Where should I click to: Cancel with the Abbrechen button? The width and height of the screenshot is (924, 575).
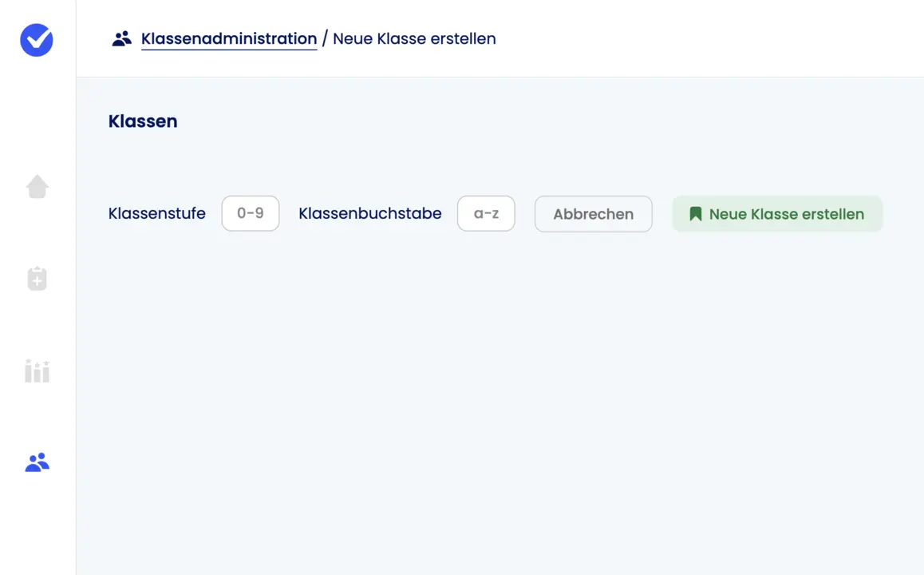[x=594, y=214]
